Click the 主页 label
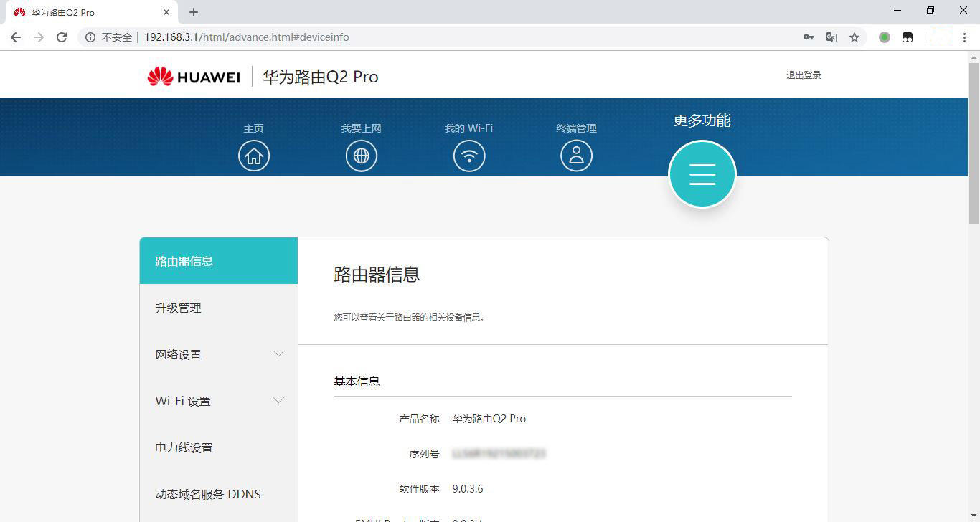980x522 pixels. [254, 128]
